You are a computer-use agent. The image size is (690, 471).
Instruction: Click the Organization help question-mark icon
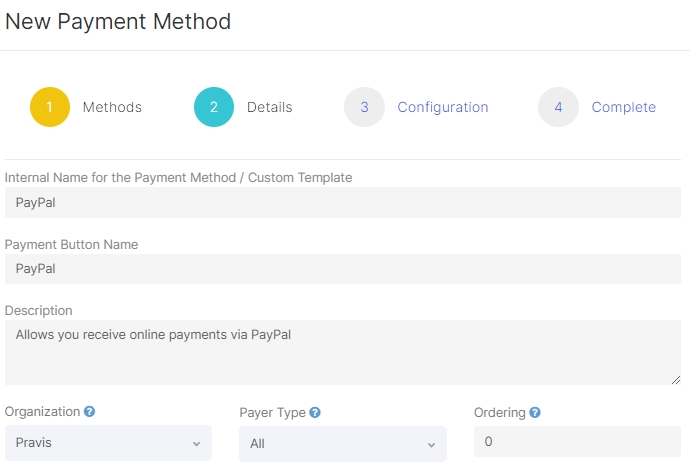click(89, 412)
